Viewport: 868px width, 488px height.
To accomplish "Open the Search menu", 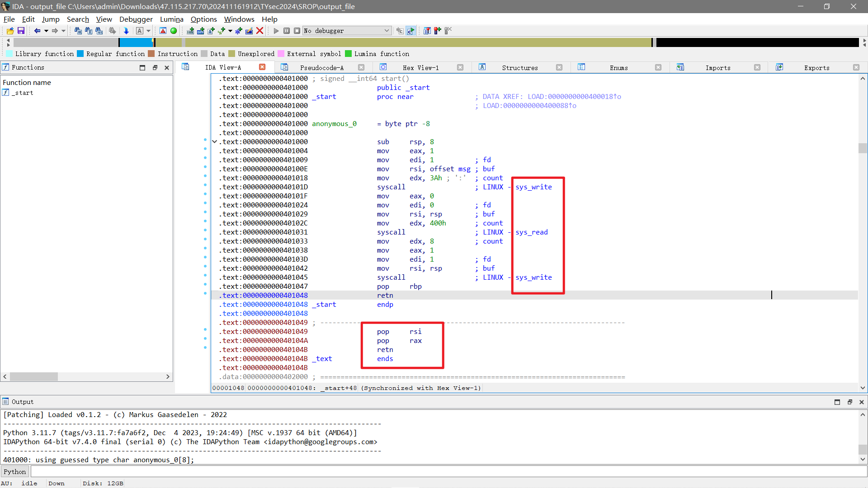I will pyautogui.click(x=78, y=19).
